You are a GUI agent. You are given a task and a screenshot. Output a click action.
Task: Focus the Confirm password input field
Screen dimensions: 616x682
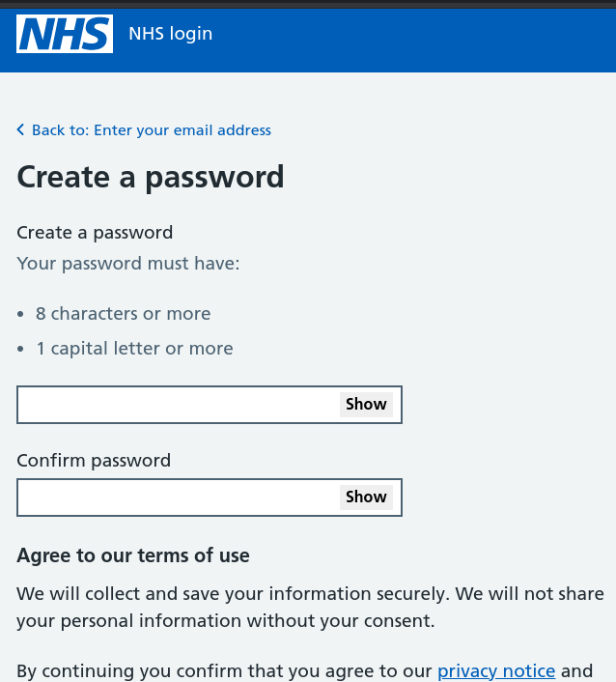(x=179, y=497)
